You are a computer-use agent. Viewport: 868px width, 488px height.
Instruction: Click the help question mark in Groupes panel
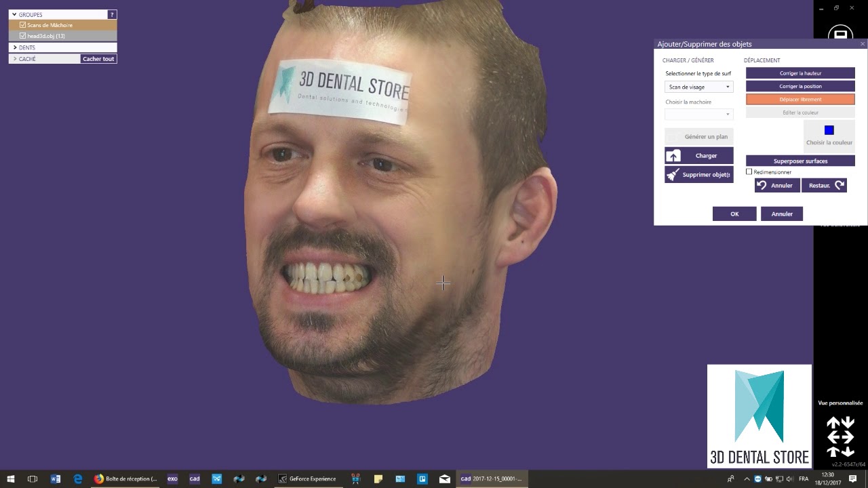[x=112, y=14]
